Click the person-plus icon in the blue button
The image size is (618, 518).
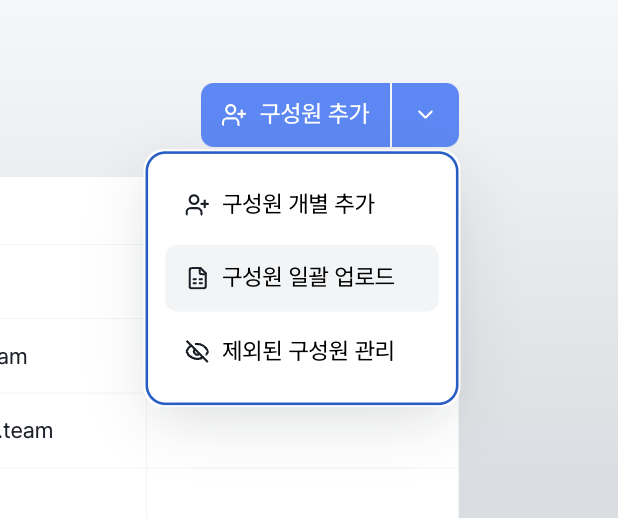(234, 115)
